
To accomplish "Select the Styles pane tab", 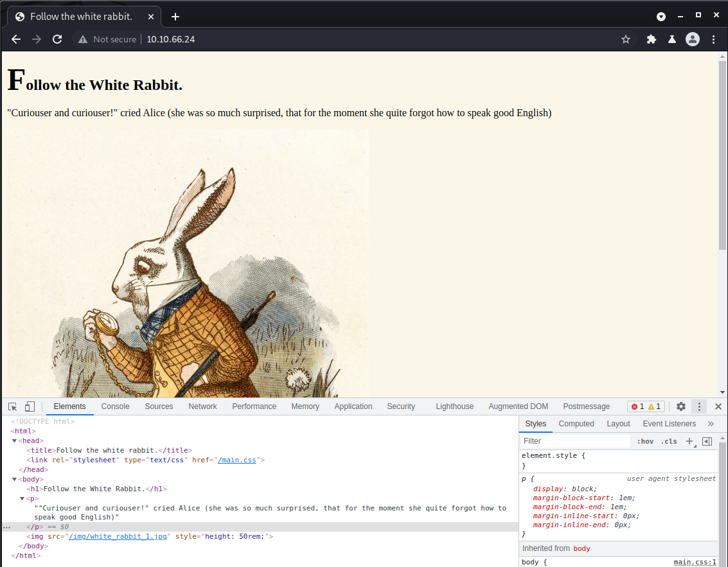I will coord(535,424).
